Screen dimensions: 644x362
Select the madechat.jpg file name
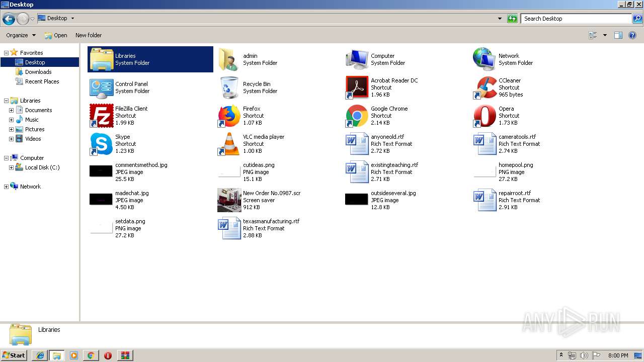[x=132, y=193]
